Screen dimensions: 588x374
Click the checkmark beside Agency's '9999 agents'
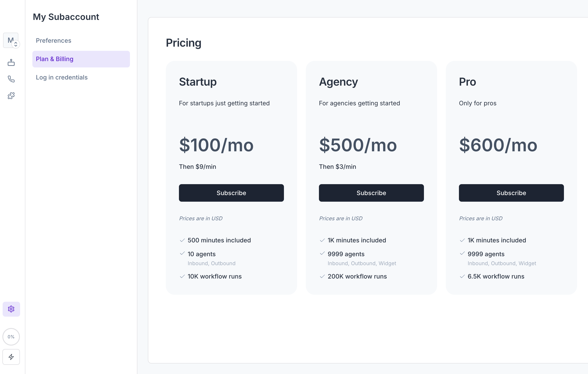point(322,254)
